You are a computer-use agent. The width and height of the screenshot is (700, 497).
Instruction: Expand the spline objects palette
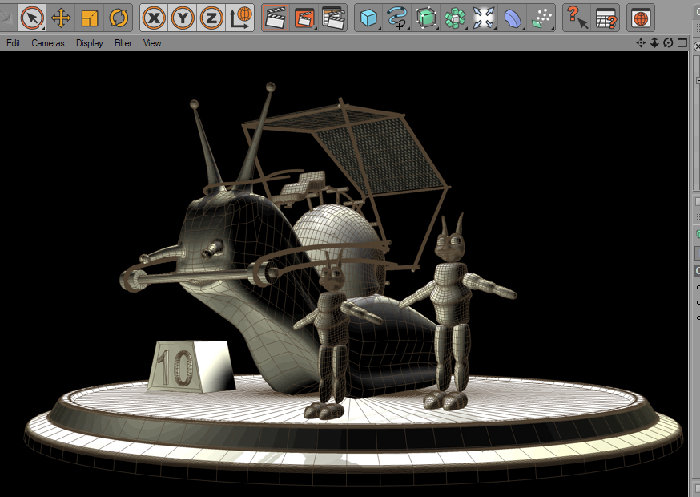pyautogui.click(x=397, y=18)
